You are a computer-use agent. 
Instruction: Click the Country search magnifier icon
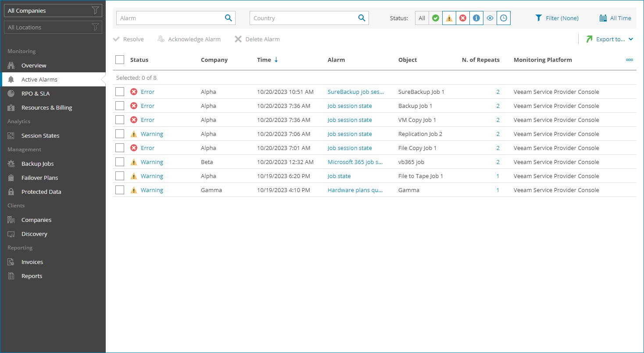tap(361, 18)
